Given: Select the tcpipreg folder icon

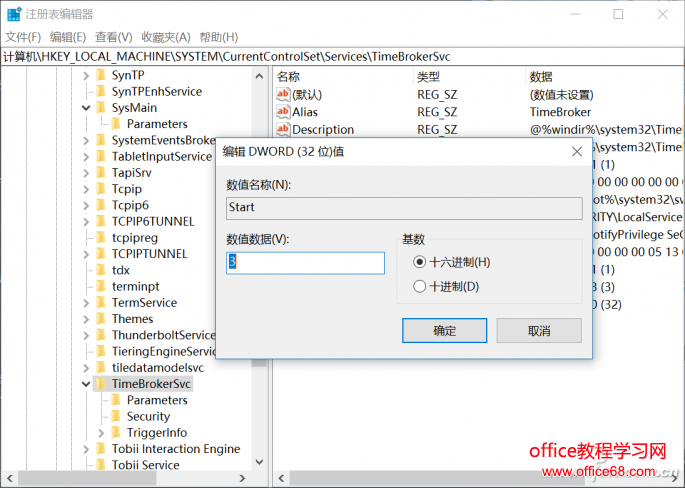Looking at the screenshot, I should pyautogui.click(x=101, y=238).
